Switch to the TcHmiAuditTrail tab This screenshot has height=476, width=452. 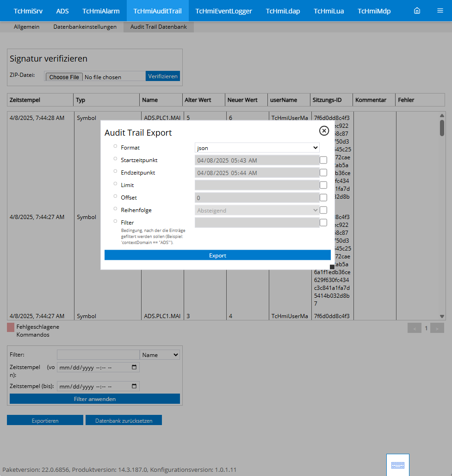pos(157,11)
